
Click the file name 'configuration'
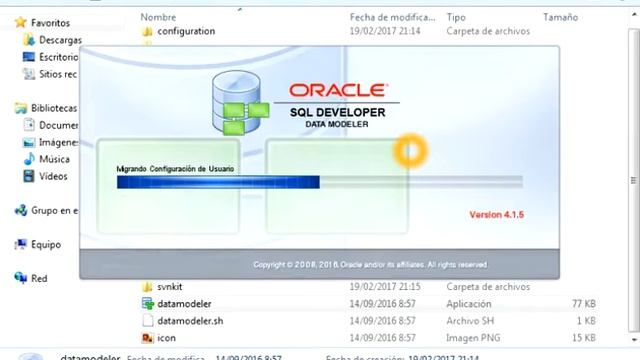tap(186, 31)
